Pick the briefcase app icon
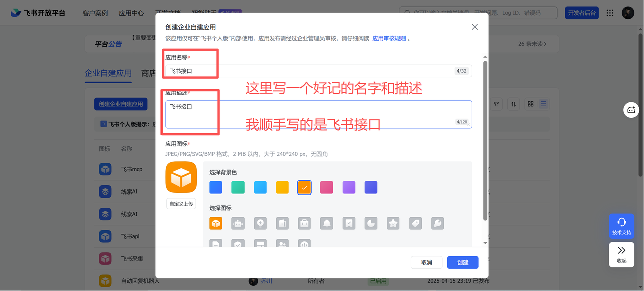644x291 pixels. [x=304, y=223]
